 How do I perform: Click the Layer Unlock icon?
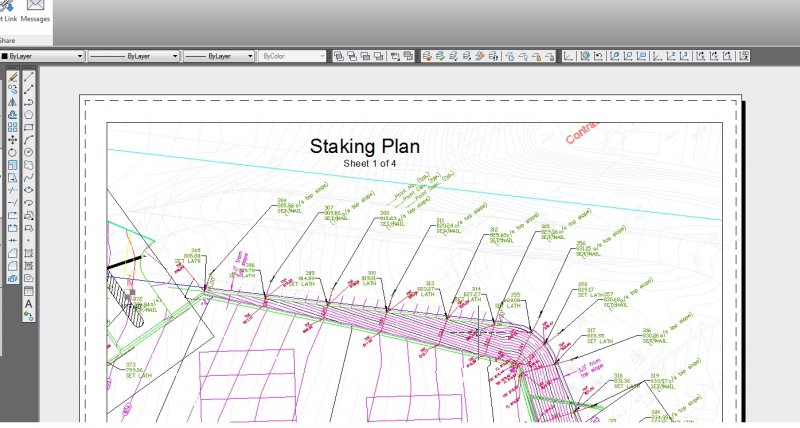pos(549,56)
